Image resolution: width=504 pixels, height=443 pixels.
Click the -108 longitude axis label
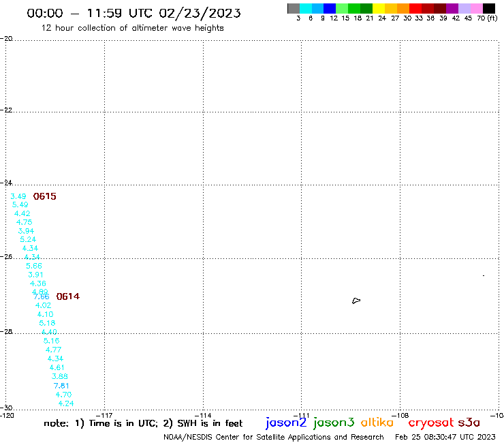(x=400, y=415)
